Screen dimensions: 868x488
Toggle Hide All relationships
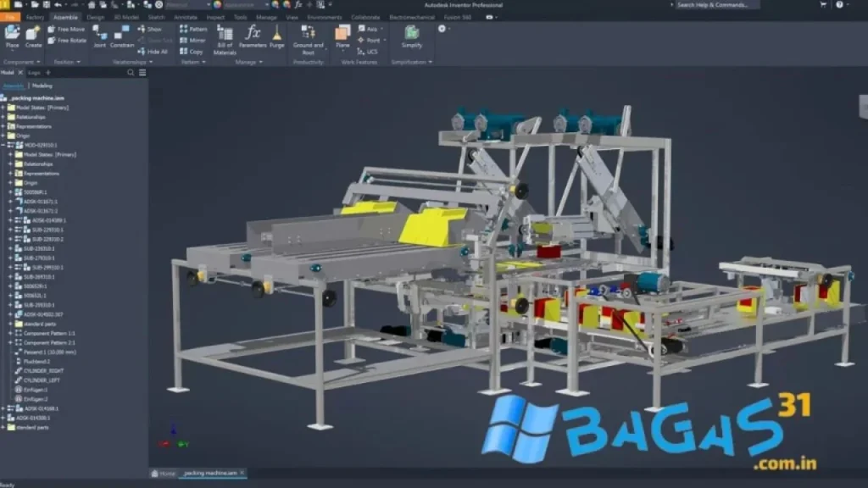point(153,52)
